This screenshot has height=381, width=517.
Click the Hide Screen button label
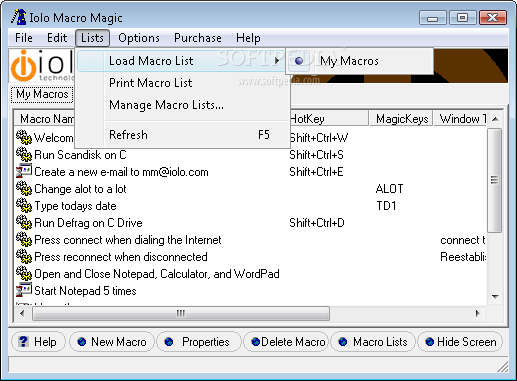[467, 342]
